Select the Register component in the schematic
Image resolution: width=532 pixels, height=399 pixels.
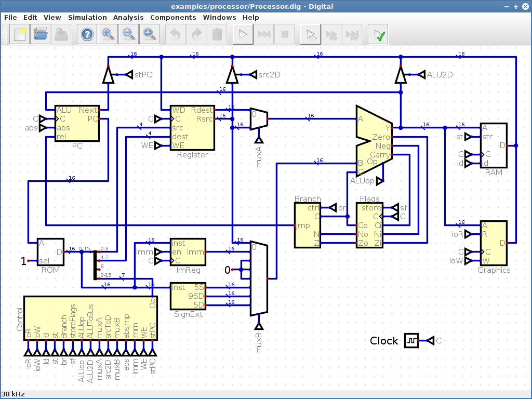point(192,127)
